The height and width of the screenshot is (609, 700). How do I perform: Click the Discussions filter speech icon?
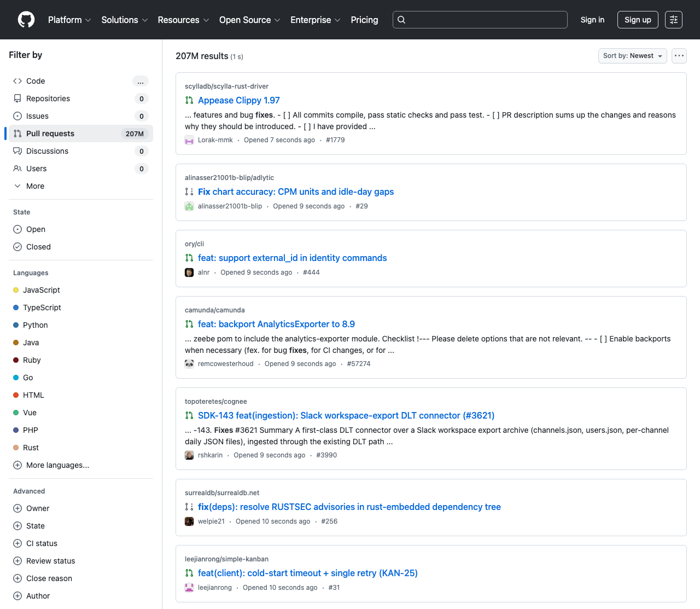pyautogui.click(x=17, y=151)
